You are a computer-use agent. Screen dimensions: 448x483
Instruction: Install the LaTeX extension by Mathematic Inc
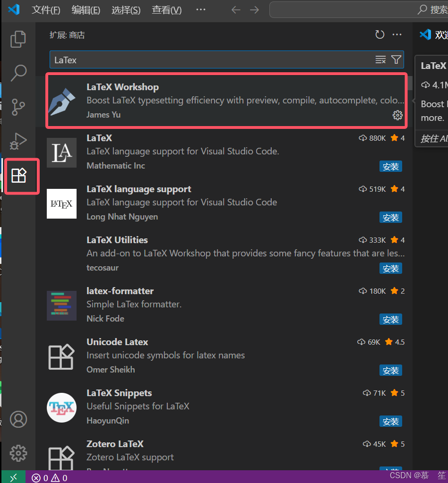(x=391, y=166)
